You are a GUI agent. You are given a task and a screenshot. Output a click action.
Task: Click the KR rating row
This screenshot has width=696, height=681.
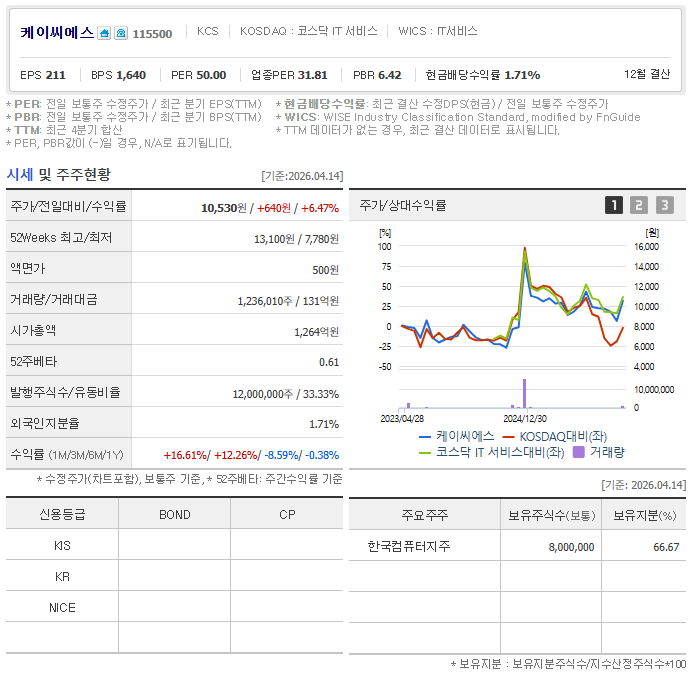(x=174, y=577)
